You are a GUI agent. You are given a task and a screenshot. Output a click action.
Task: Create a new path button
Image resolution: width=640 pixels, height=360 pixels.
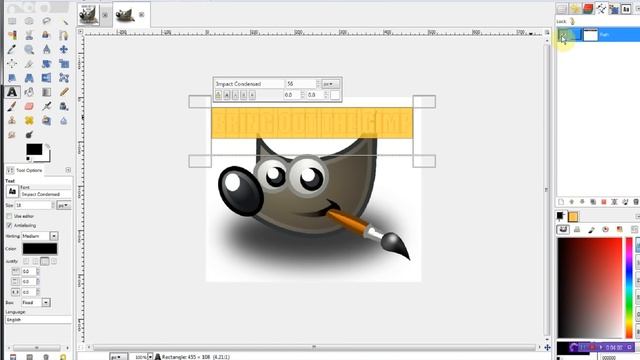561,202
